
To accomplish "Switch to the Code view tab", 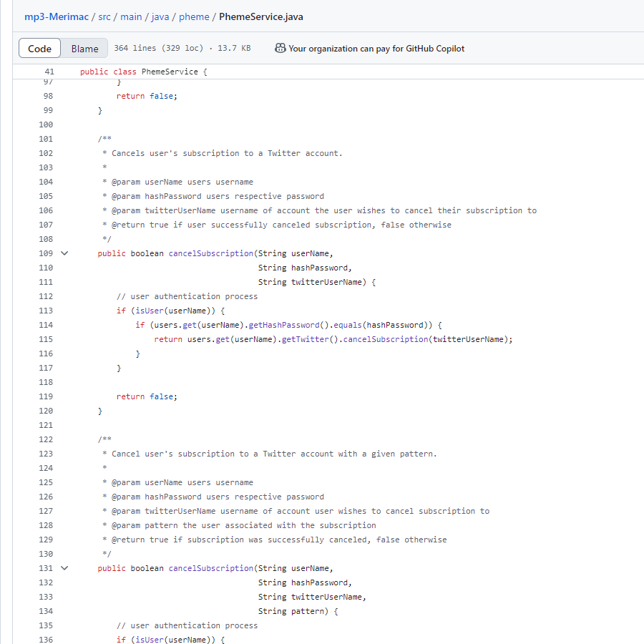I will pos(40,49).
